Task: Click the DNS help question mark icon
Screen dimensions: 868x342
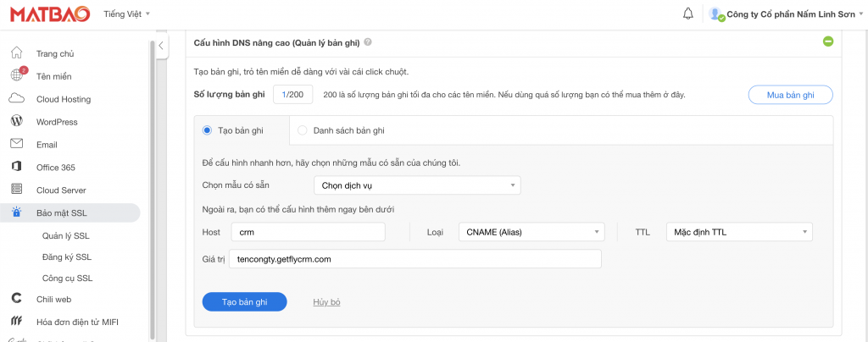Action: click(368, 42)
